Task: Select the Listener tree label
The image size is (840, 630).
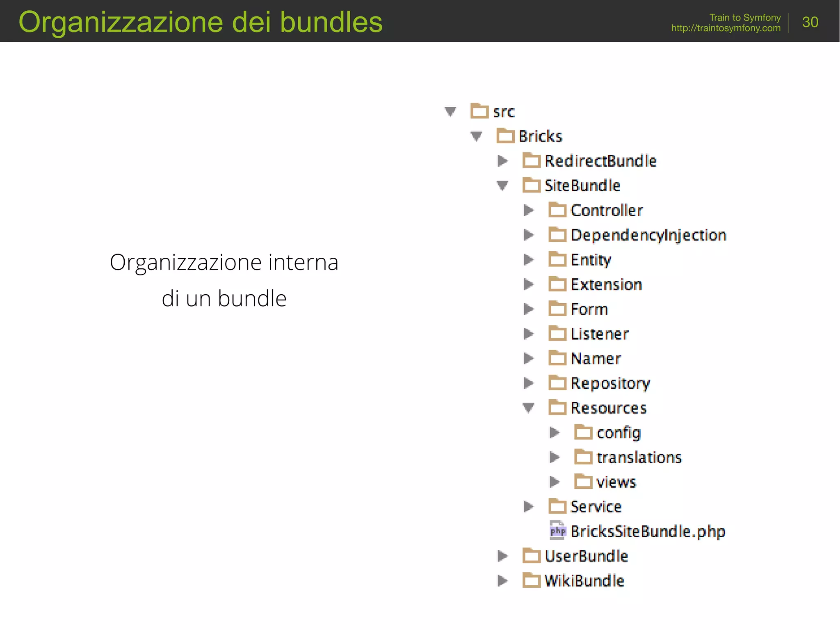Action: pyautogui.click(x=600, y=334)
